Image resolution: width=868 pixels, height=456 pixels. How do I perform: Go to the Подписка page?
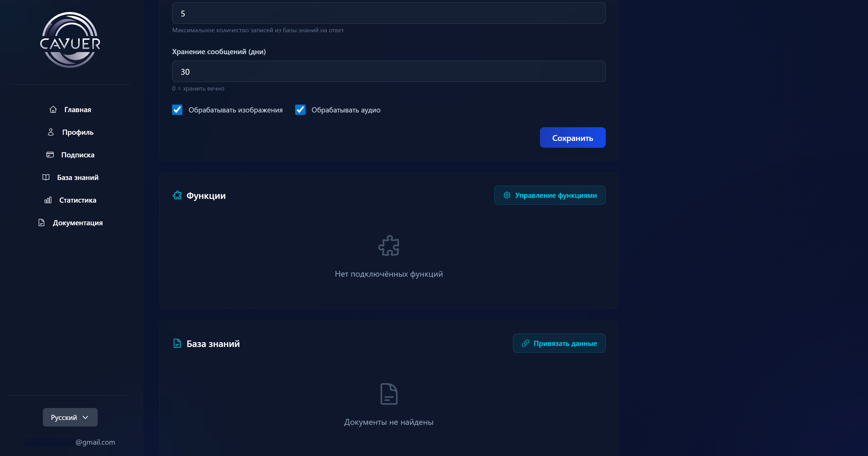point(77,155)
